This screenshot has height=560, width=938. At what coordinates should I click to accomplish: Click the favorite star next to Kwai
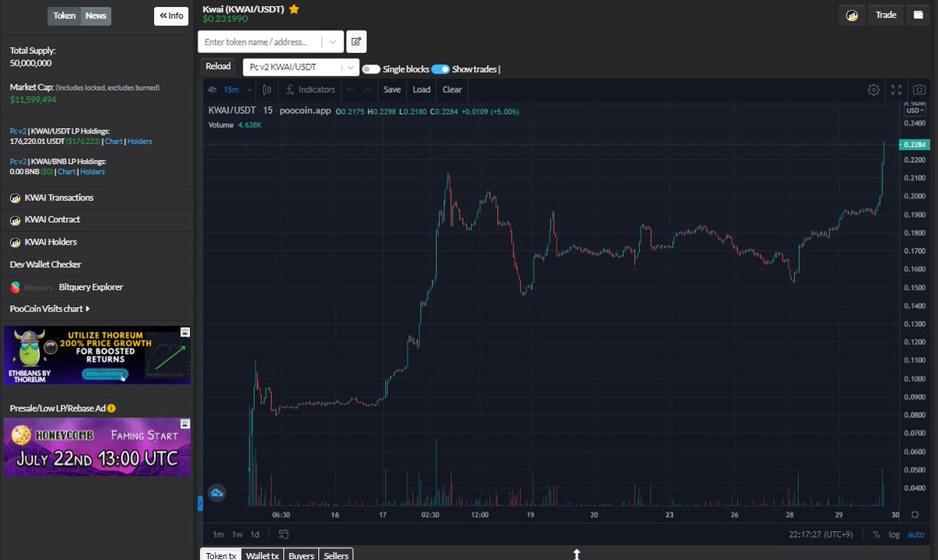(x=294, y=9)
